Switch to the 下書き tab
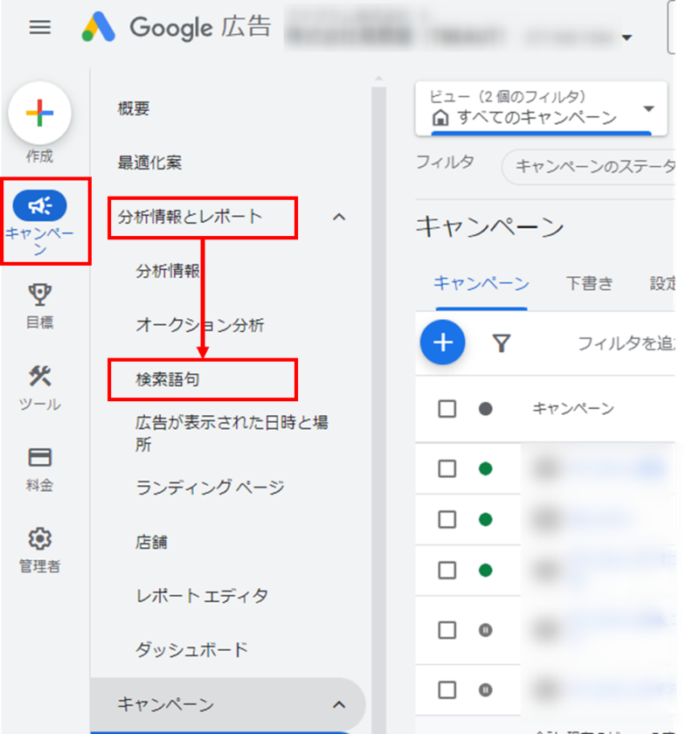Viewport: 700px width, 734px height. [589, 283]
